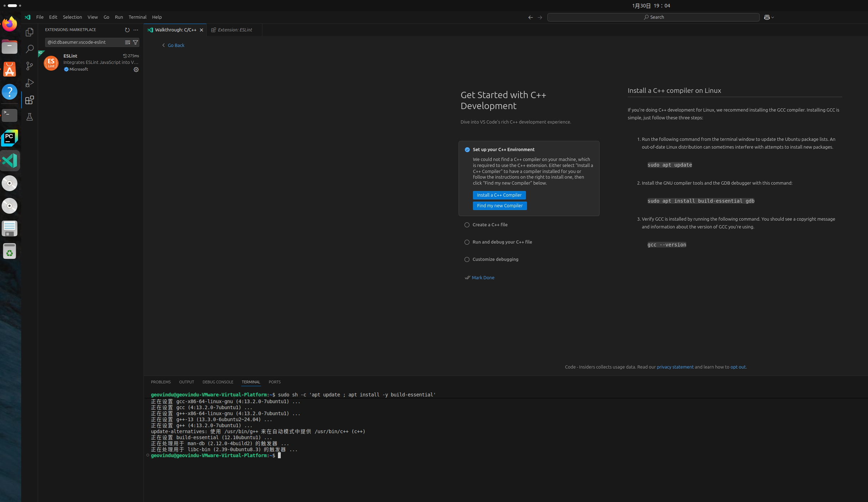Select the Customize debugging step
This screenshot has height=502, width=868.
pyautogui.click(x=495, y=259)
